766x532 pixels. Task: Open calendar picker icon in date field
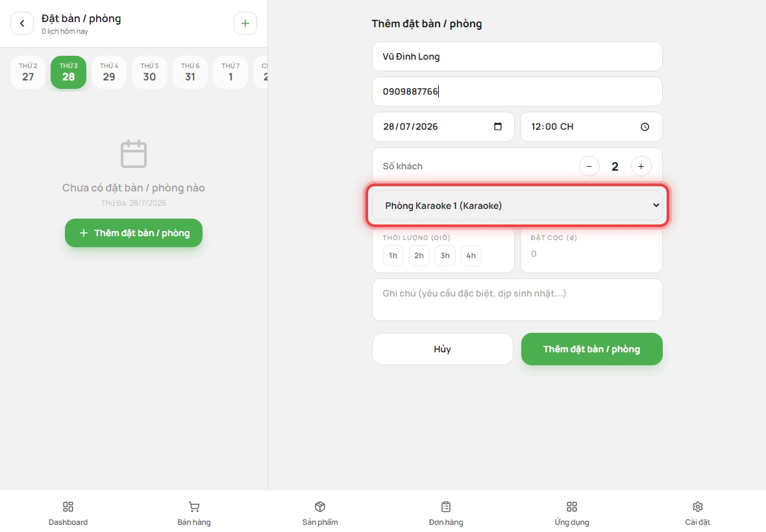pos(498,127)
